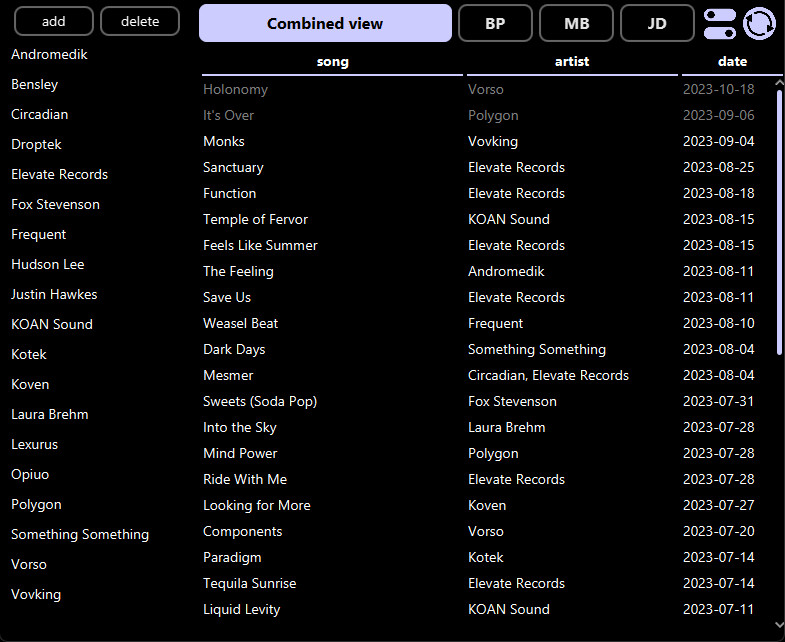Select Vorso in the artist list
This screenshot has height=642, width=785.
click(x=29, y=565)
